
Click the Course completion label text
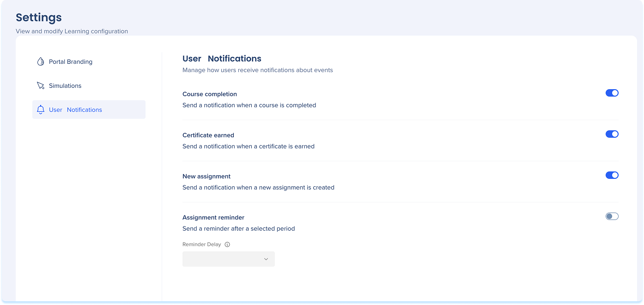click(x=210, y=94)
